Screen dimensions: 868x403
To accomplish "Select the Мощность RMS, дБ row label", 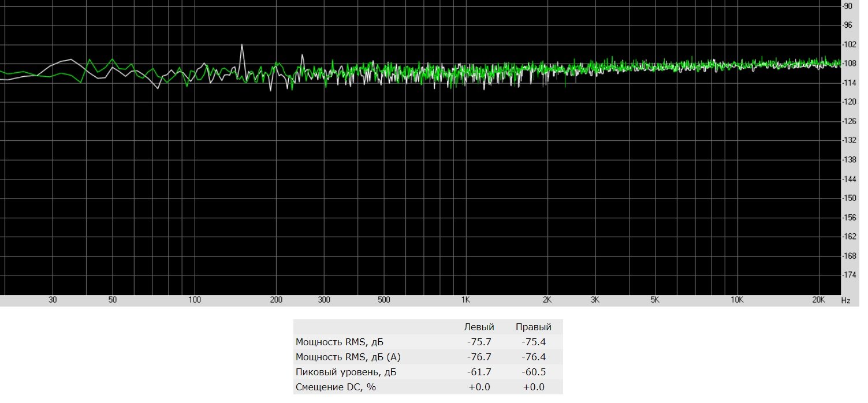I will (339, 342).
